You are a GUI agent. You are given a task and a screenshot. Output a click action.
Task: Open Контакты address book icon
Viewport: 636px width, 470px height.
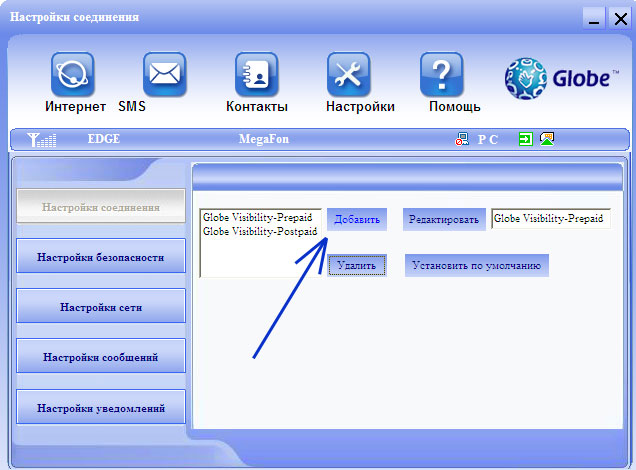pos(256,75)
